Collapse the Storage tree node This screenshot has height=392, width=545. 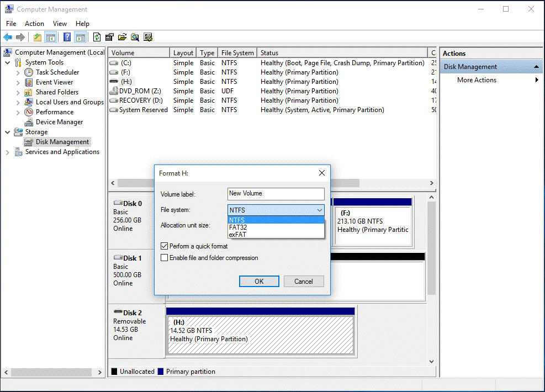pyautogui.click(x=8, y=132)
